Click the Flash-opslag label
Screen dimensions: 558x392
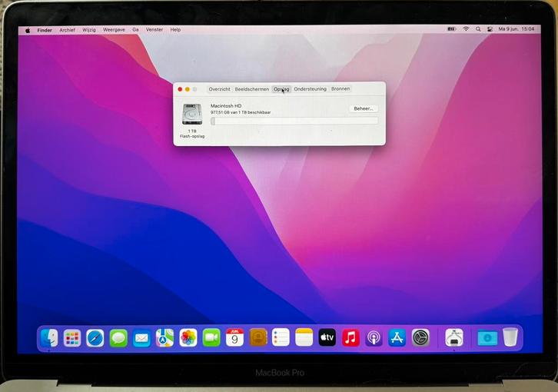192,136
